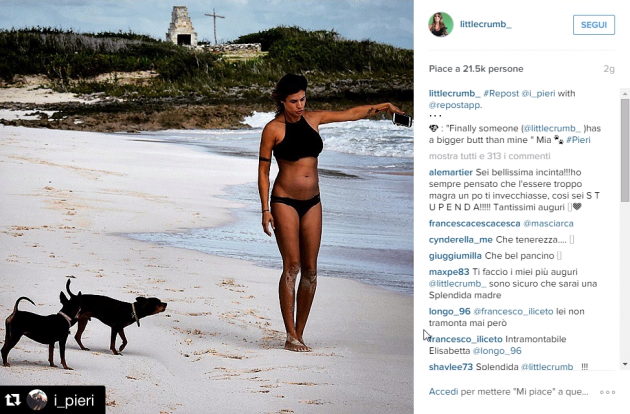Open littlecrumb_ username in header
Viewport: 630px width, 414px height.
(486, 24)
